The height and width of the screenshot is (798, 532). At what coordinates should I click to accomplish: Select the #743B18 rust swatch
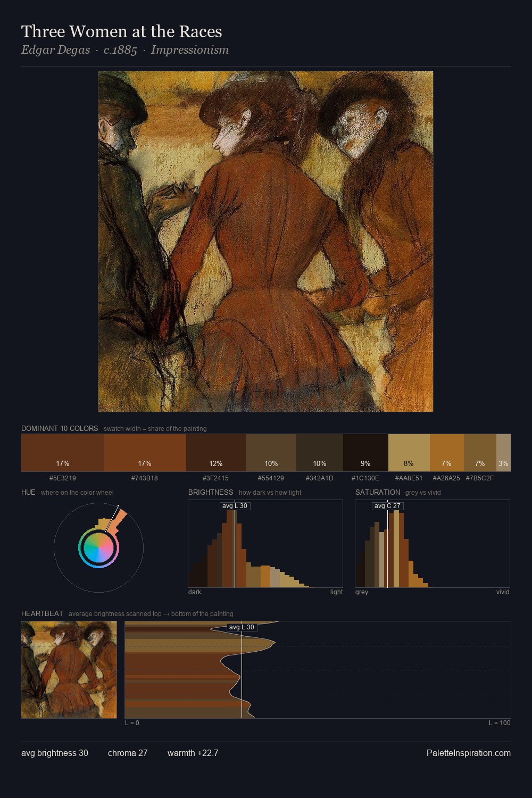click(x=145, y=453)
